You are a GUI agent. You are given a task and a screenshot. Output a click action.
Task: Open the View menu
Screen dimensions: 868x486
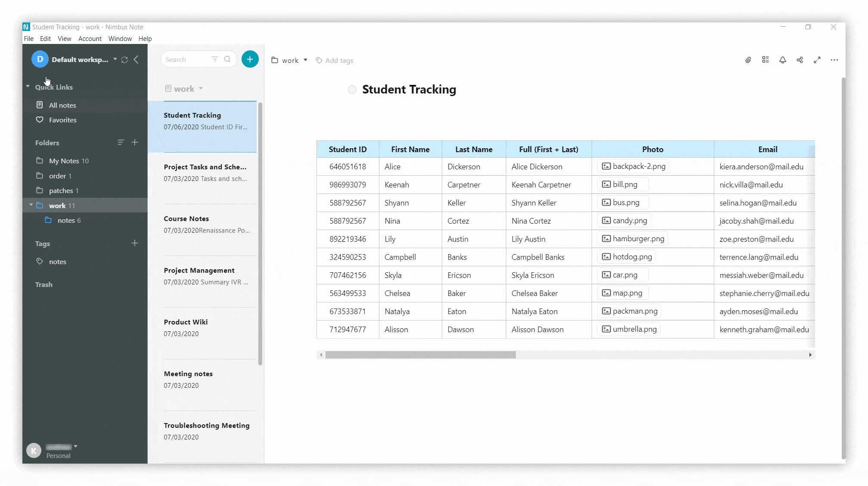click(65, 38)
